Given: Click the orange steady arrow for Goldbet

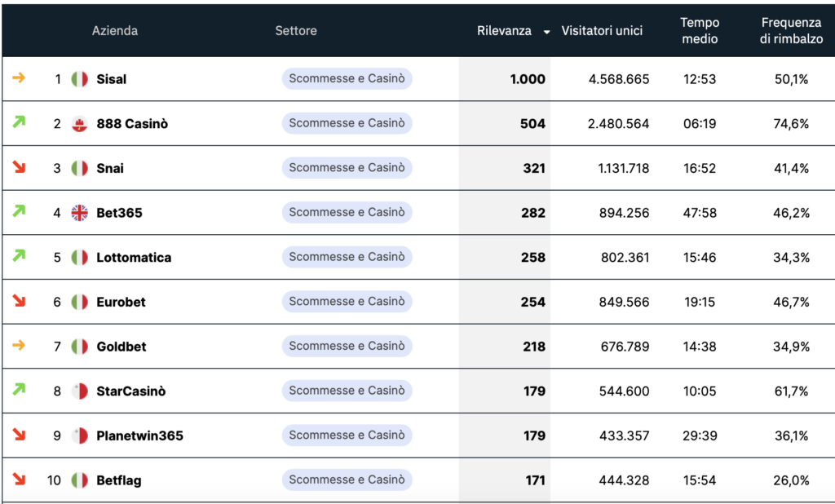Looking at the screenshot, I should 19,345.
